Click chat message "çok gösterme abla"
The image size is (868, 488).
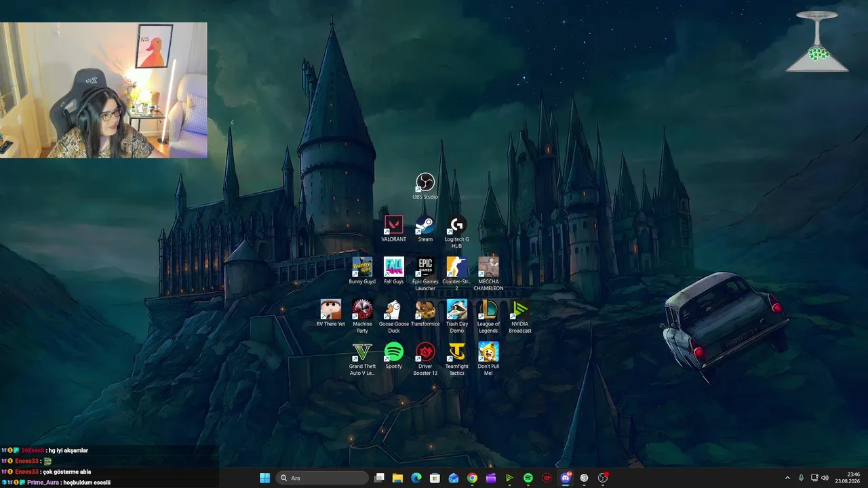(x=67, y=472)
